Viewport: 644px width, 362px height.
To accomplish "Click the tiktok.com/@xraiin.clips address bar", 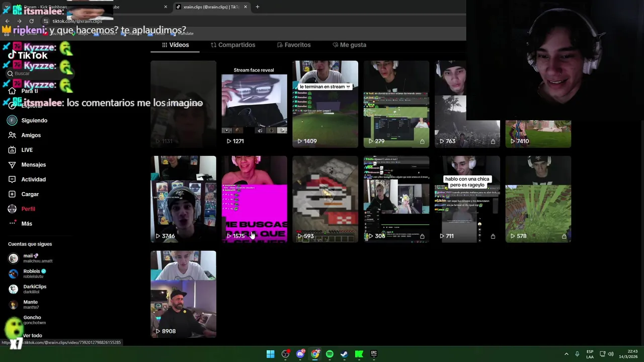I will click(77, 21).
